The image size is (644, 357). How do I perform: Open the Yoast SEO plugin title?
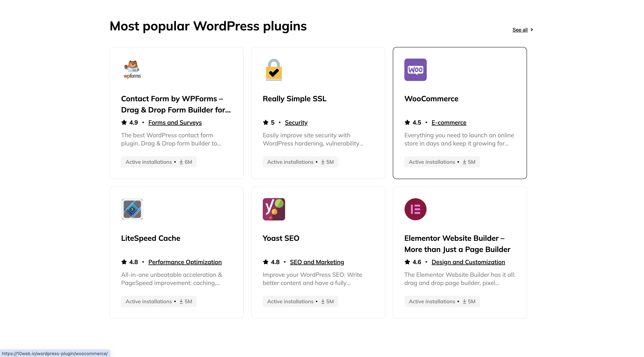(x=281, y=238)
